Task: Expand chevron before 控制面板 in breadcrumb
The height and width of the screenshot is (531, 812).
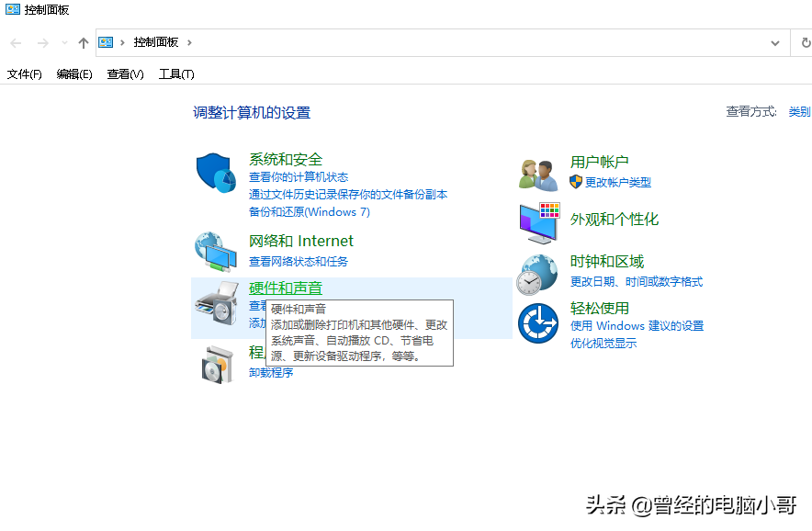Action: click(123, 42)
